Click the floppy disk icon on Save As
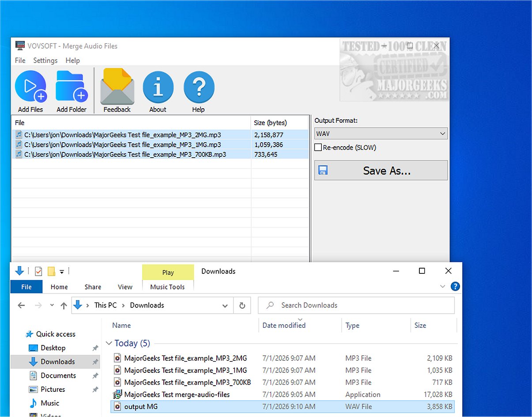Image resolution: width=532 pixels, height=417 pixels. [323, 170]
